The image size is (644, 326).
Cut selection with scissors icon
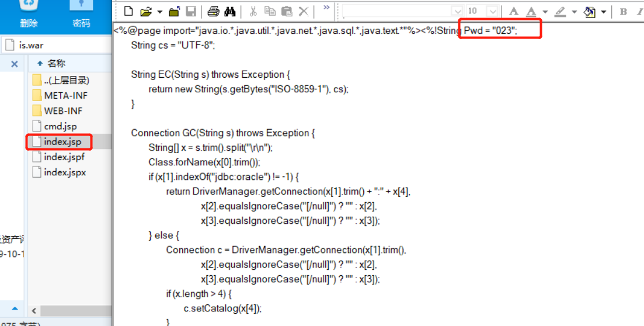(253, 12)
